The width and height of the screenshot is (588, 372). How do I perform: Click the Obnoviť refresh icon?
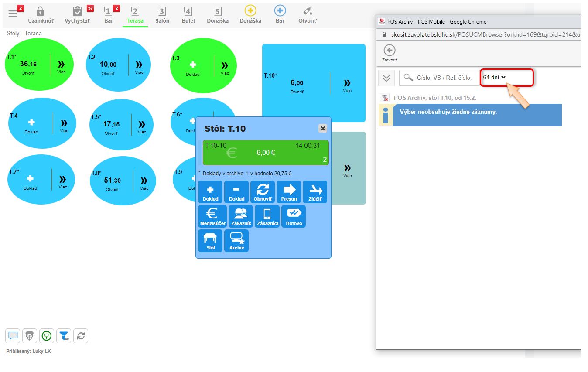click(263, 192)
